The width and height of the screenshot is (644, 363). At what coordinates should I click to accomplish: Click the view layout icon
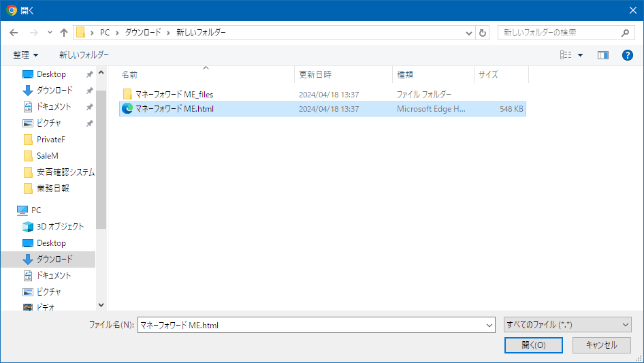pyautogui.click(x=566, y=55)
